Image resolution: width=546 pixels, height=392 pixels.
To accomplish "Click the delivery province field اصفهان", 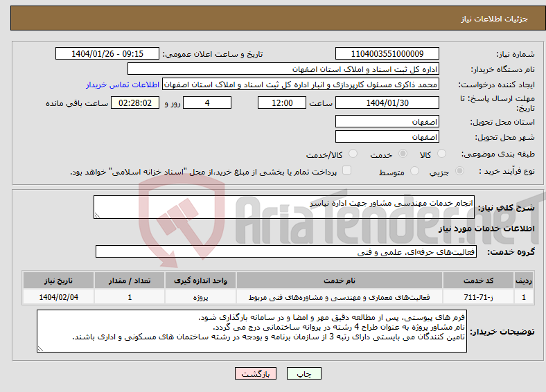I will [387, 121].
